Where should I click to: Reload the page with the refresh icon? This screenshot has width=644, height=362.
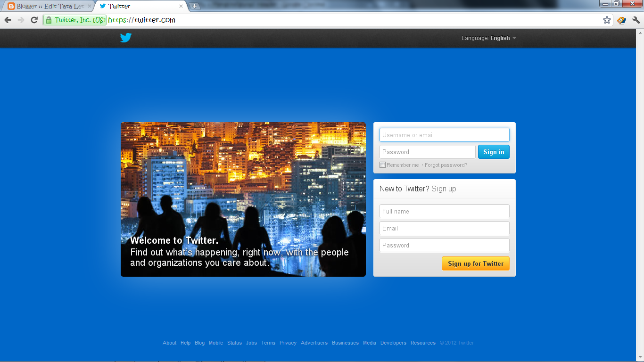click(x=34, y=20)
